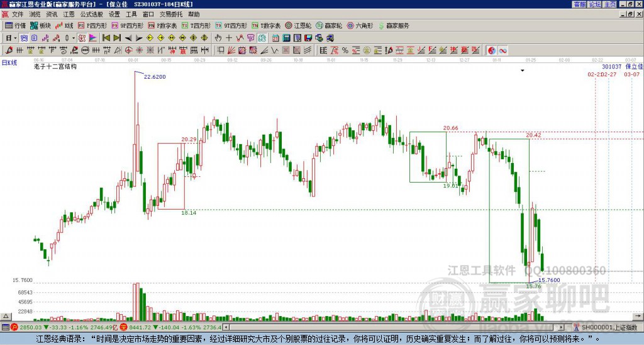Open the 工具 menu

(131, 14)
